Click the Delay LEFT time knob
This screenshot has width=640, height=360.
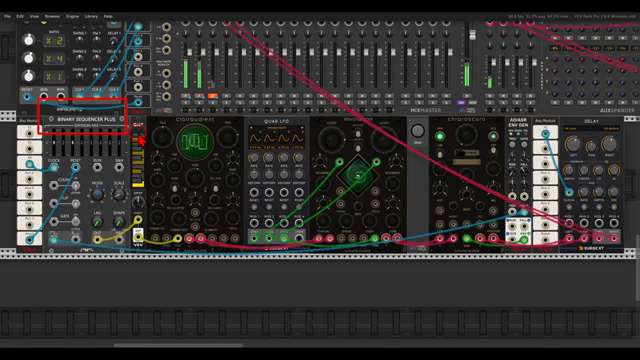(573, 144)
